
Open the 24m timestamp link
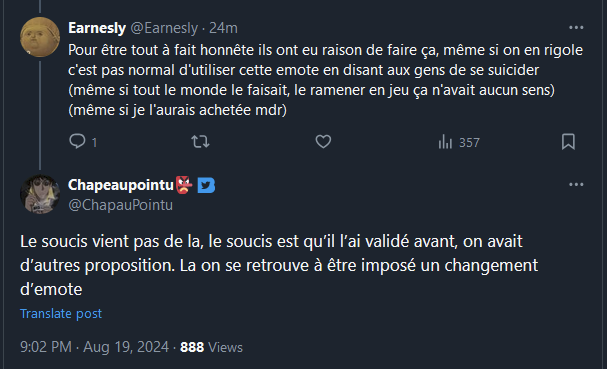pyautogui.click(x=223, y=28)
